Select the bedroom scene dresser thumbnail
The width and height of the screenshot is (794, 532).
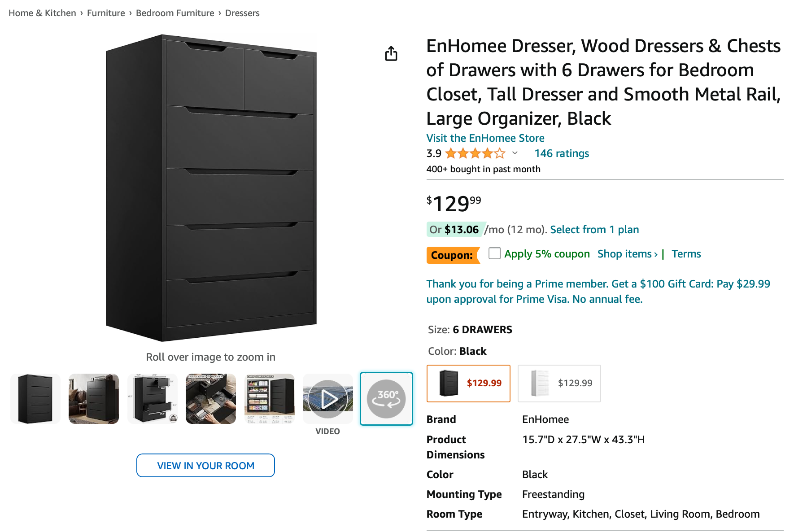coord(94,399)
